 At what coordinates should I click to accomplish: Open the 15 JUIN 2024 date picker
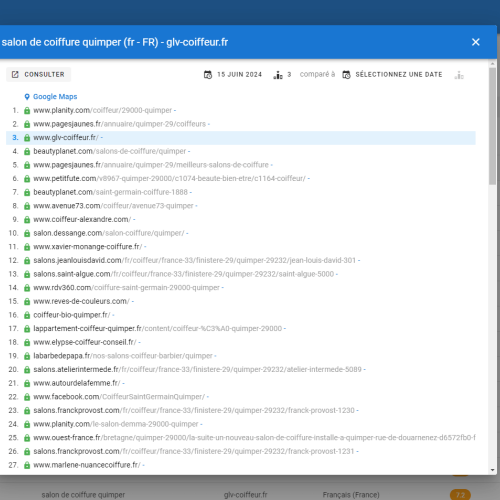click(233, 75)
